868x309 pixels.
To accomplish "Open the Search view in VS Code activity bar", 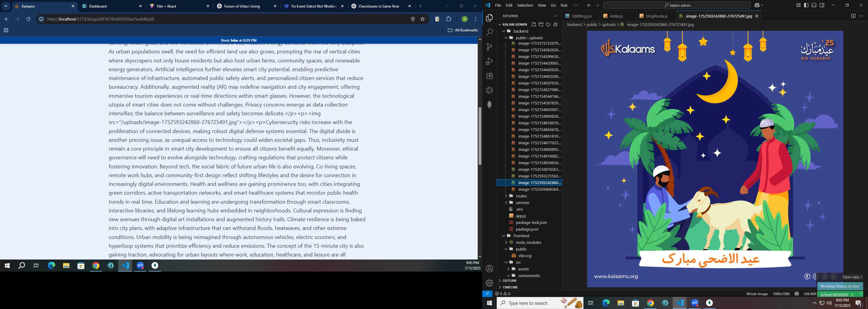I will 489,32.
